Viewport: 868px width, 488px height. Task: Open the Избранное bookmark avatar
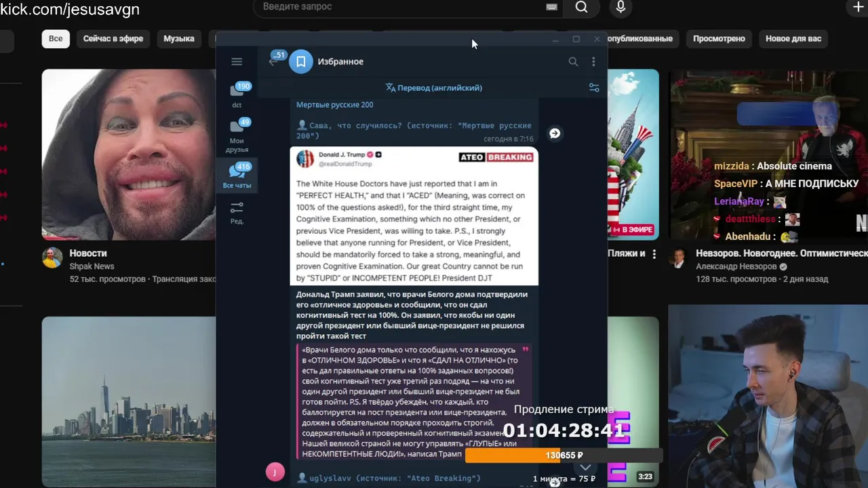[301, 62]
